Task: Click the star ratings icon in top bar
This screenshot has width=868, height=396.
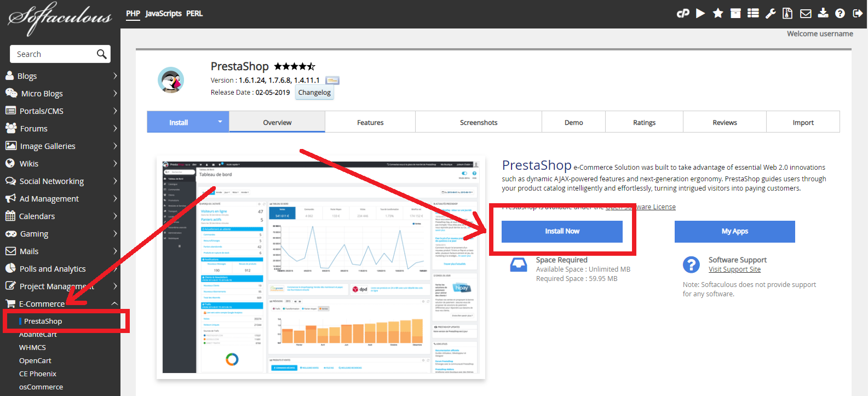Action: point(718,14)
